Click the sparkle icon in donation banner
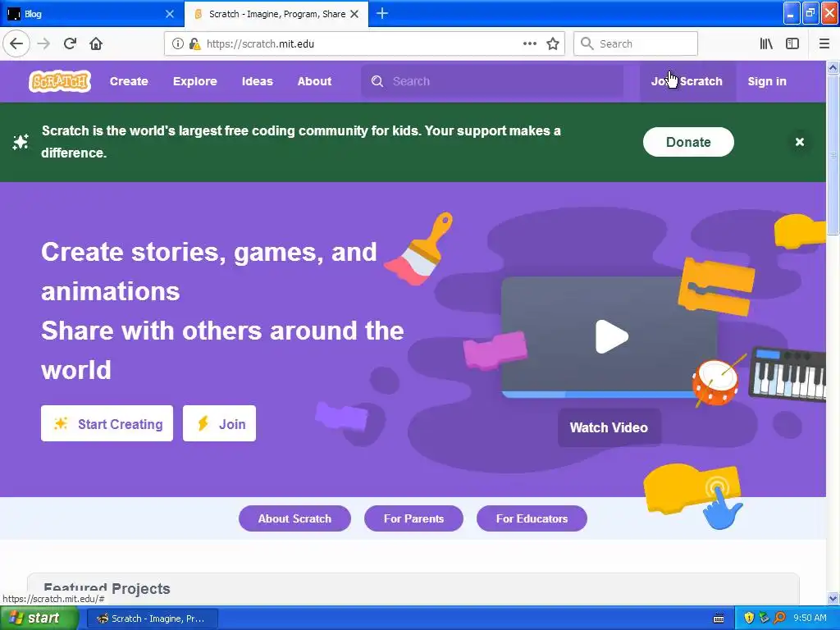Image resolution: width=840 pixels, height=630 pixels. pos(21,142)
